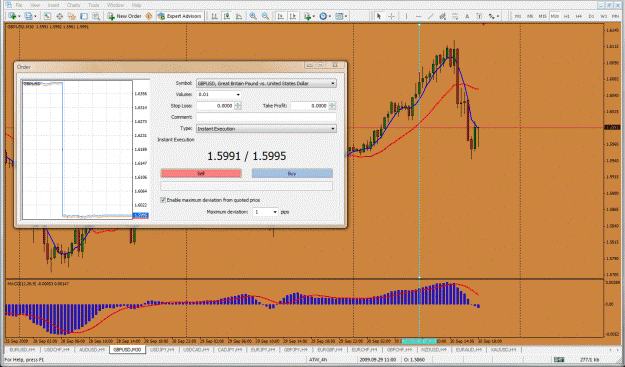Image resolution: width=625 pixels, height=367 pixels.
Task: Click the Expert Advisors toolbar button
Action: 179,16
